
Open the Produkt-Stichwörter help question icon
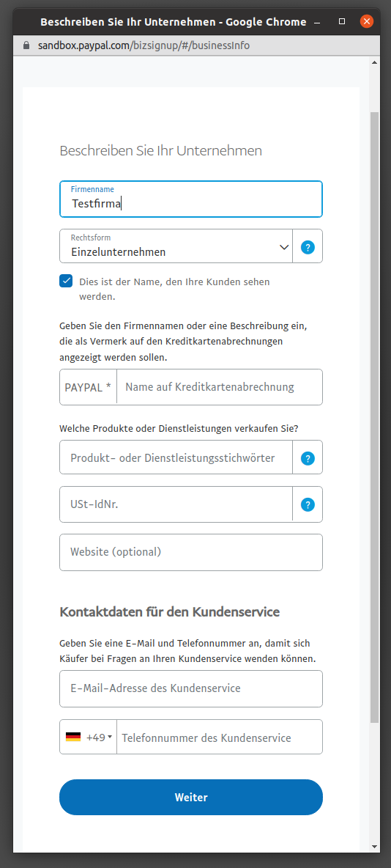pos(308,458)
